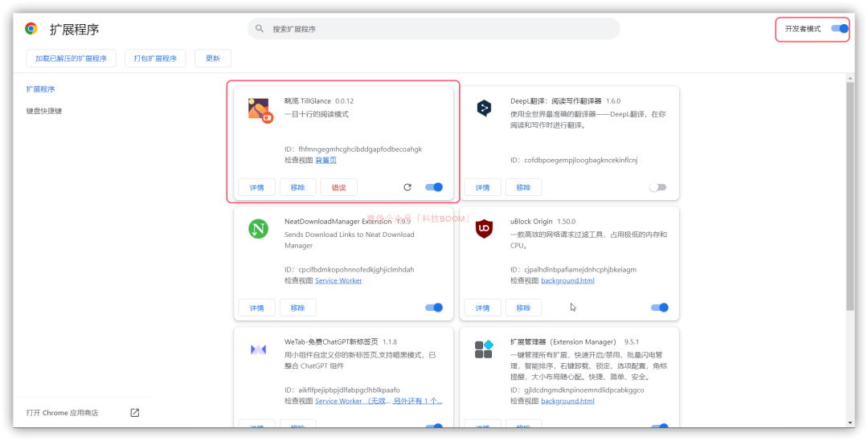This screenshot has width=868, height=441.
Task: Click the scrollbar down arrow
Action: pyautogui.click(x=850, y=423)
